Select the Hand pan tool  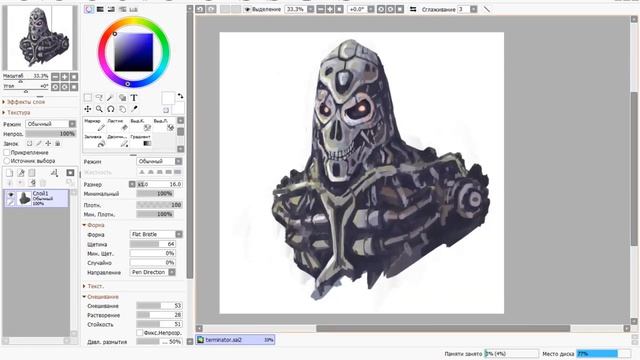[x=122, y=109]
